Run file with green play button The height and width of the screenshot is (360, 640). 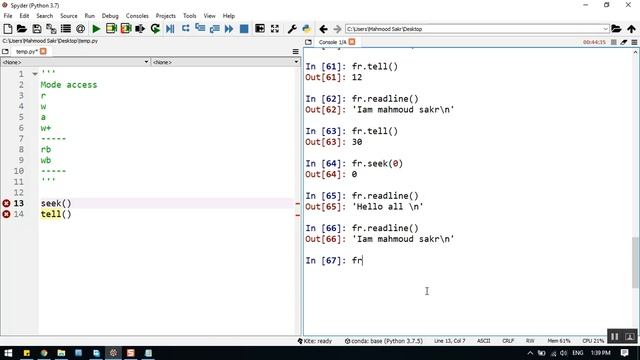click(96, 29)
